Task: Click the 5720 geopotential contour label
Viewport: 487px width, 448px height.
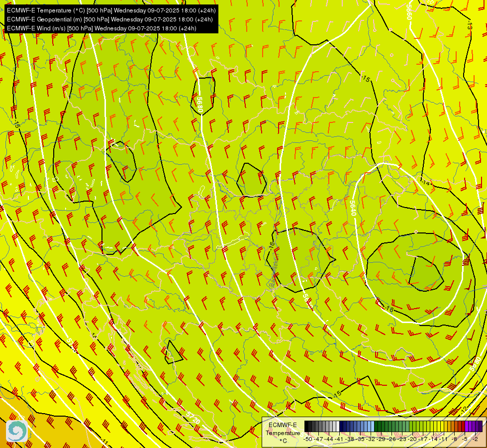Action: tap(193, 418)
